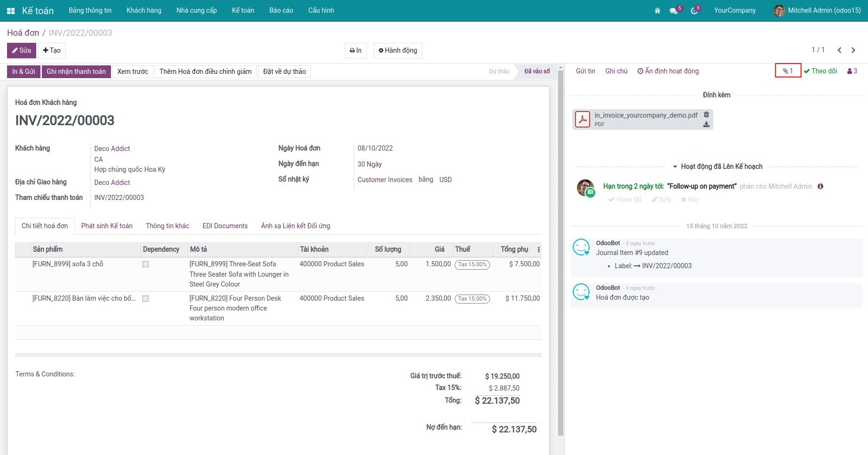Open column options menu in invoice table
Image resolution: width=868 pixels, height=455 pixels.
coord(538,250)
